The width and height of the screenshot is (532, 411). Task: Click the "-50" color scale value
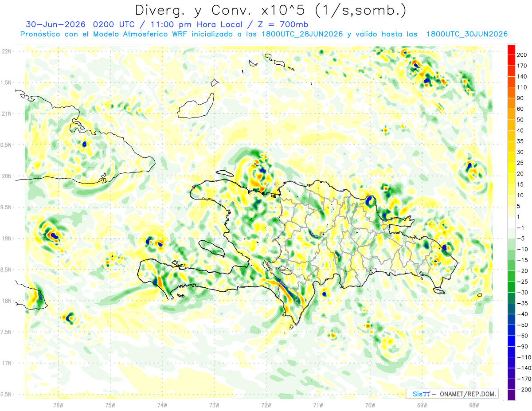pyautogui.click(x=522, y=325)
